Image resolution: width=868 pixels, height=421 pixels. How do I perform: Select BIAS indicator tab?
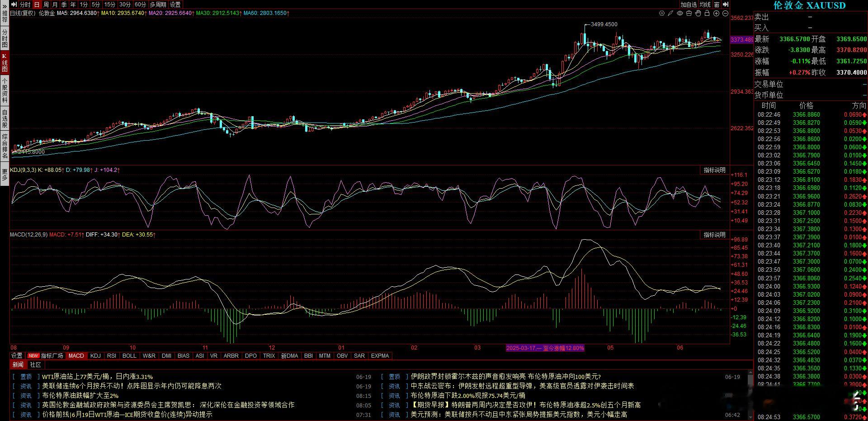pos(184,355)
